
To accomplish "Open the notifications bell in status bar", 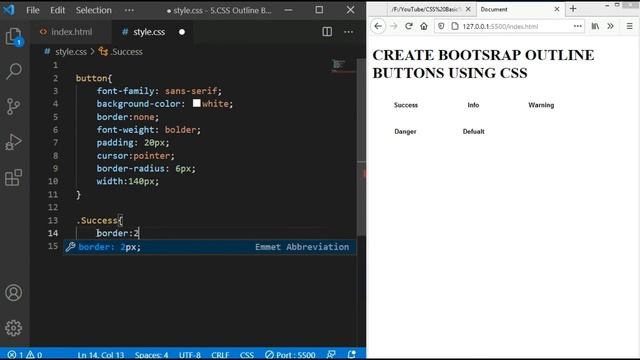I will tap(351, 355).
